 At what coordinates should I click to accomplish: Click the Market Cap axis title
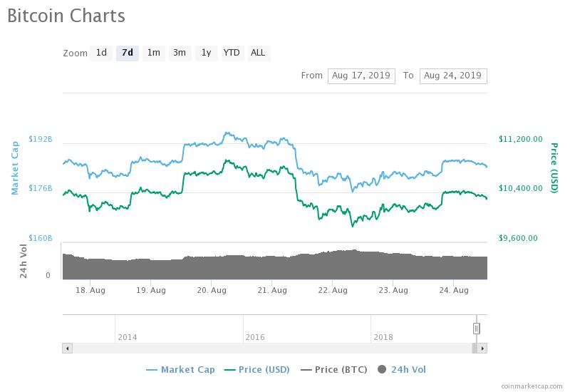(x=14, y=168)
